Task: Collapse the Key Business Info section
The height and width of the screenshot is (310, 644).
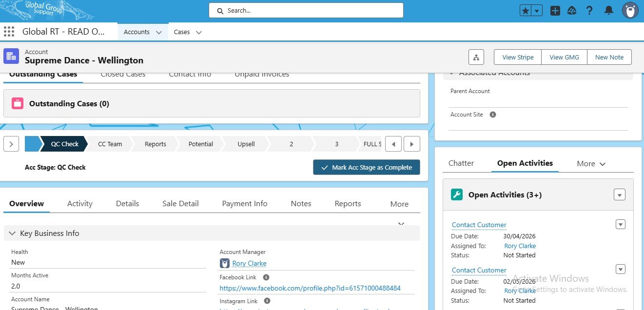Action: 12,233
